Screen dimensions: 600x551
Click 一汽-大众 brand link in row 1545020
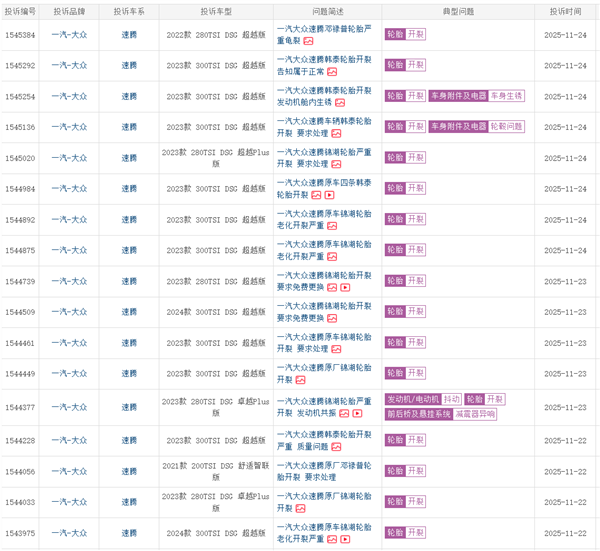pos(69,158)
